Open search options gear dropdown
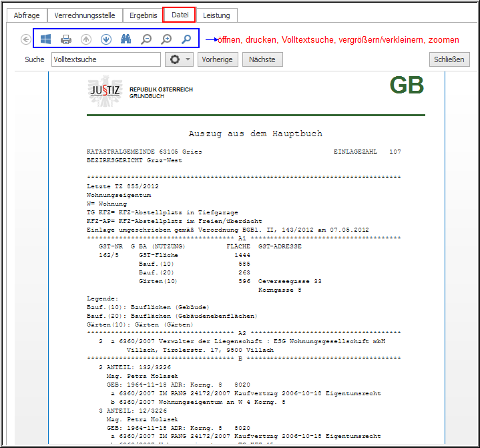Viewport: 480px width, 448px height. pyautogui.click(x=179, y=59)
